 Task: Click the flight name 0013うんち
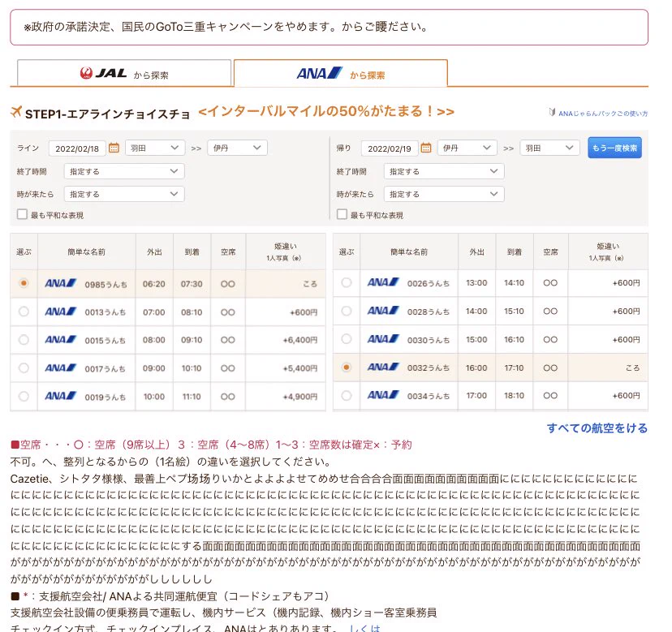point(106,312)
